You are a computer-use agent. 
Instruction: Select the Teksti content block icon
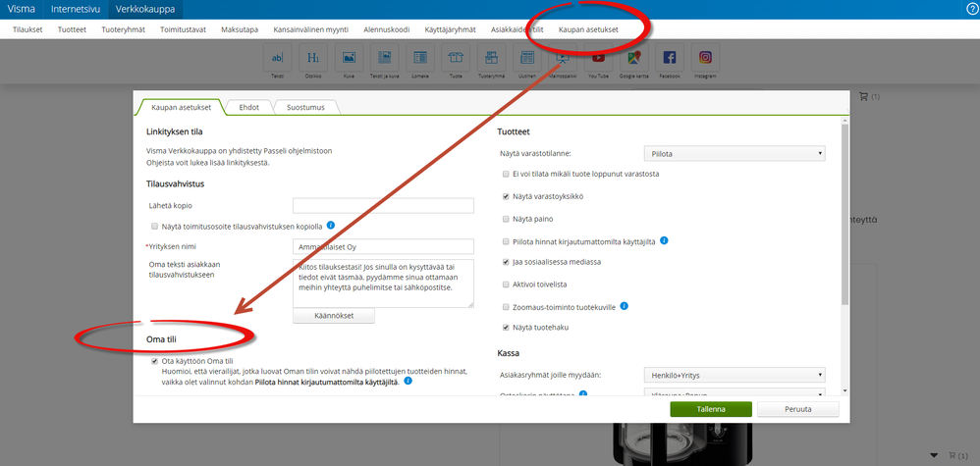pyautogui.click(x=277, y=58)
